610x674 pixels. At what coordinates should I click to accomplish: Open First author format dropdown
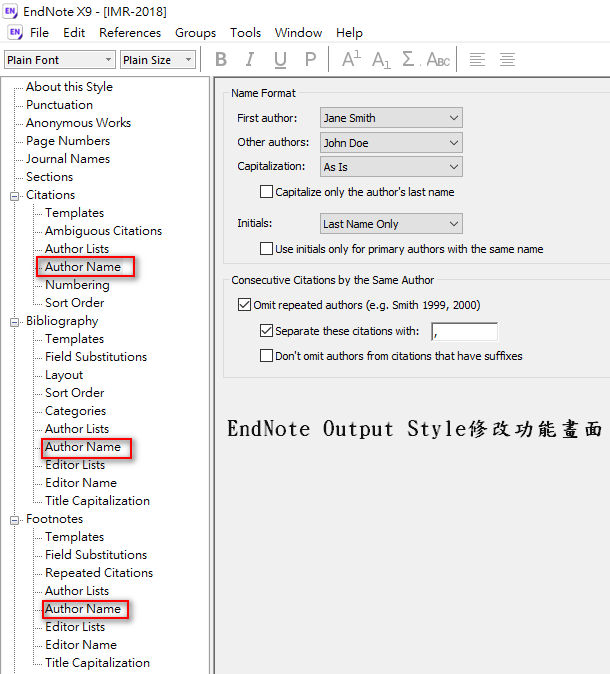point(391,118)
